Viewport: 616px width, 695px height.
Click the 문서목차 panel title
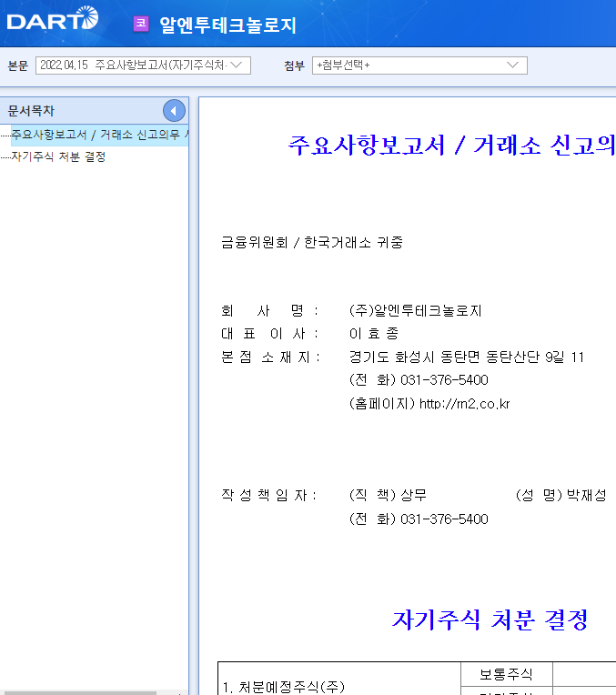coord(31,111)
